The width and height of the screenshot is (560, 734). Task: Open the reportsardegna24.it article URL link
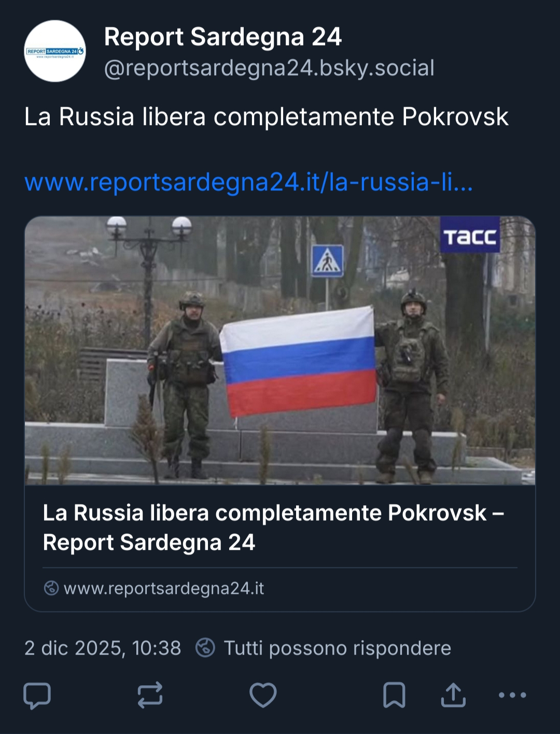pos(248,183)
